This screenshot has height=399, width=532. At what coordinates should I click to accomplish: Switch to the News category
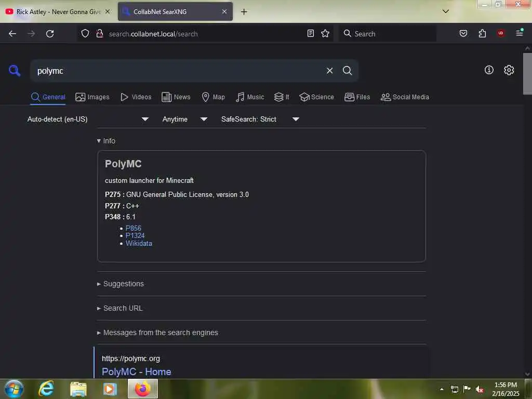coord(176,97)
